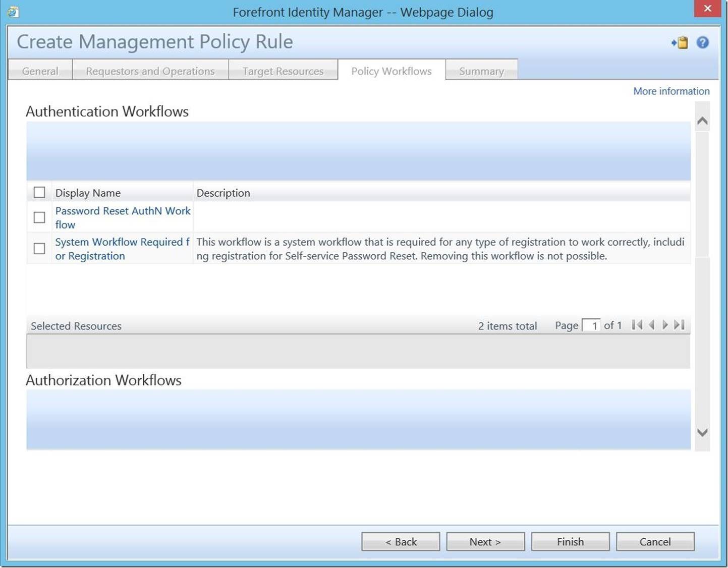Open the Password Reset AuthN Workflow link
This screenshot has width=728, height=568.
(123, 217)
